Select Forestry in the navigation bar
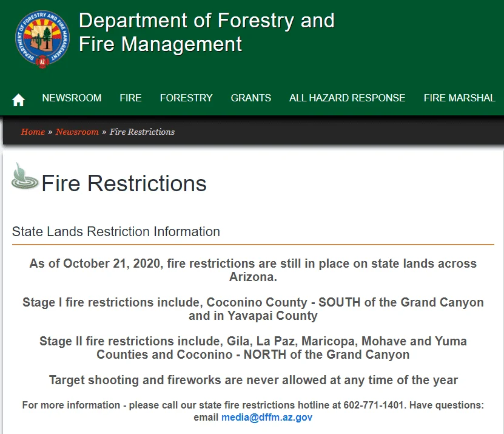 (x=186, y=98)
